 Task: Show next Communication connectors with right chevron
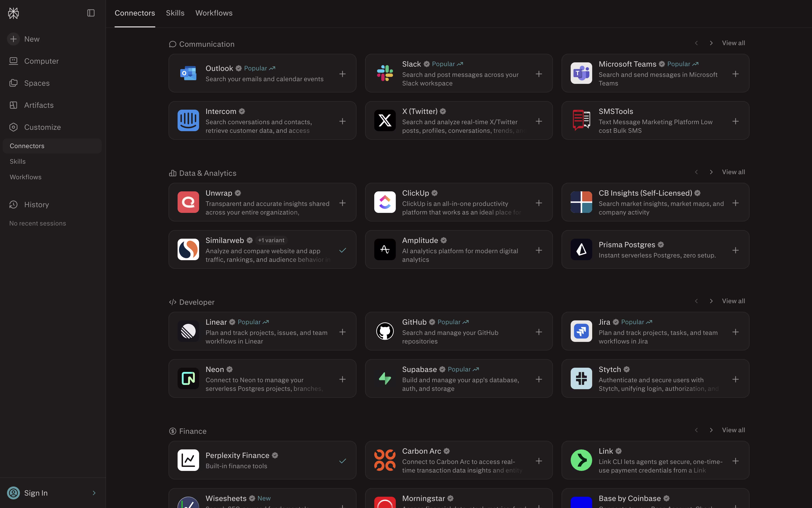711,43
